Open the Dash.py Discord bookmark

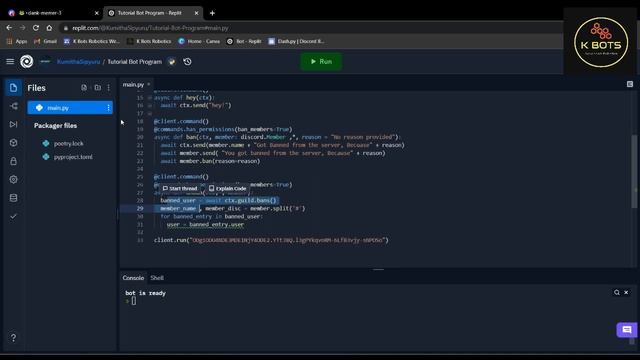pos(296,41)
